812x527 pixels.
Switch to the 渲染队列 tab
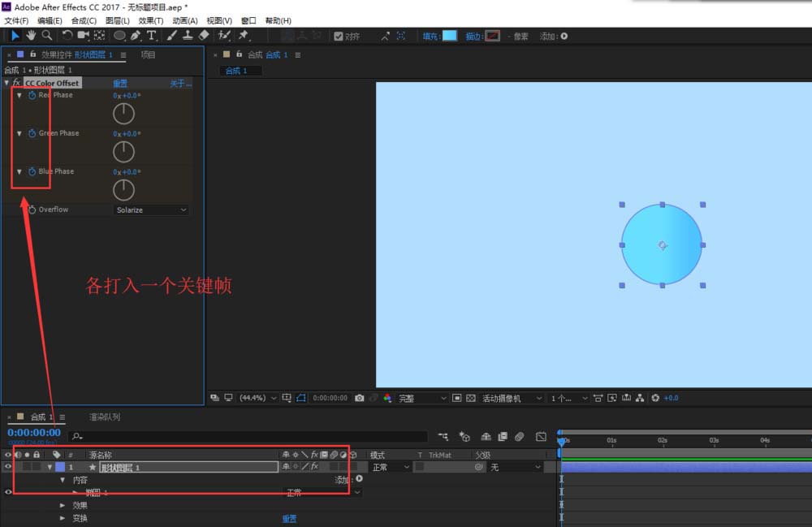(104, 417)
